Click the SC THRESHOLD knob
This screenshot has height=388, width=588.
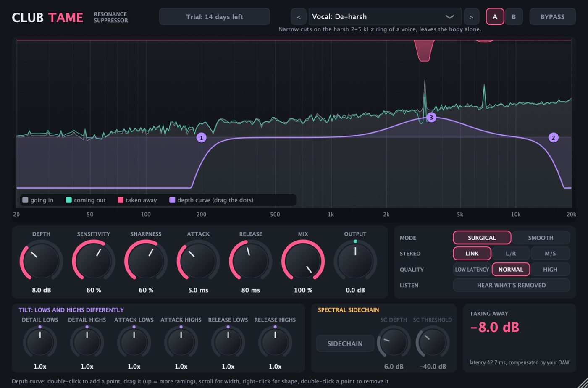coord(433,342)
